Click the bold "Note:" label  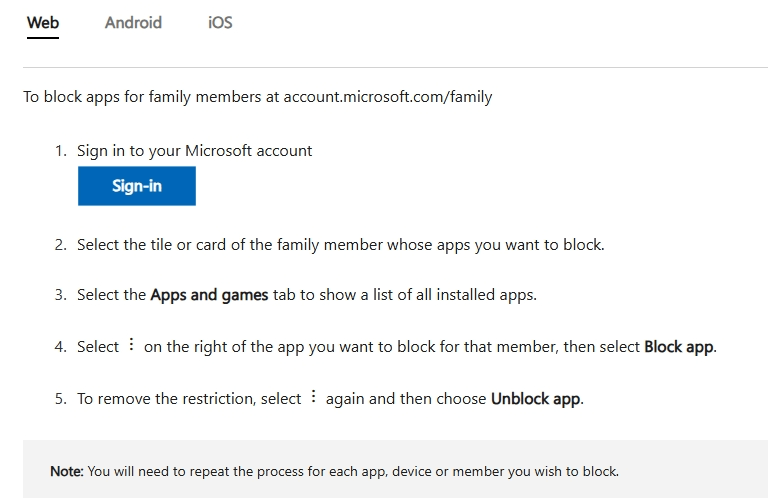tap(67, 471)
